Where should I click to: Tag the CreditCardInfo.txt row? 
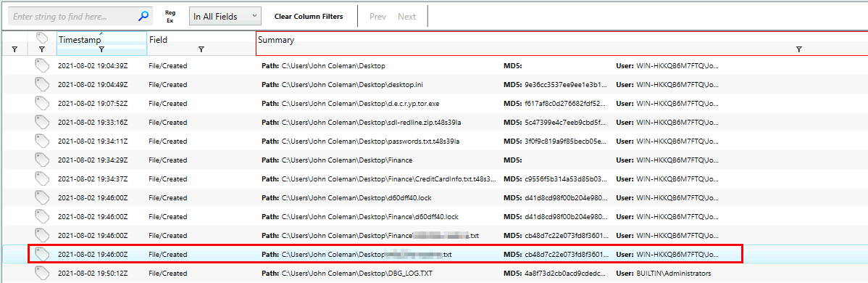[42, 179]
